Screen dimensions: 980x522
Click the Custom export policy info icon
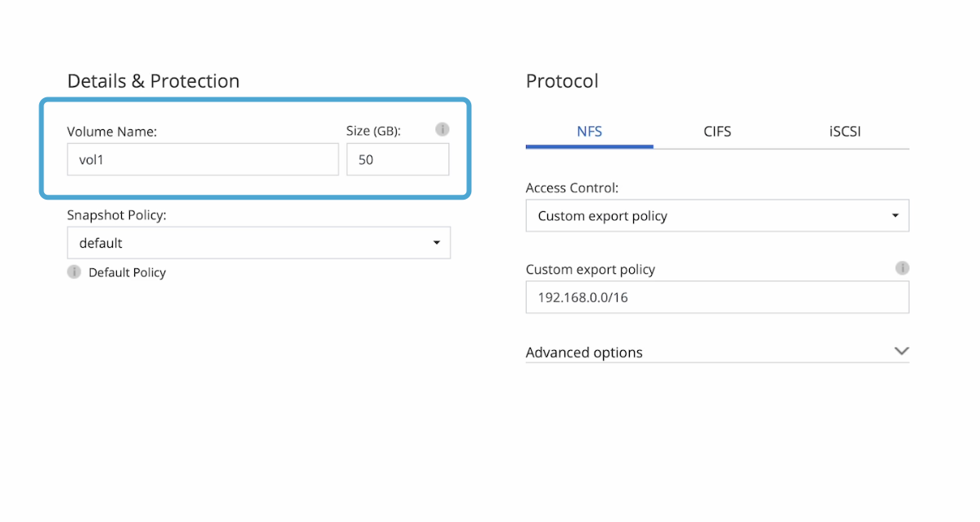click(x=902, y=268)
